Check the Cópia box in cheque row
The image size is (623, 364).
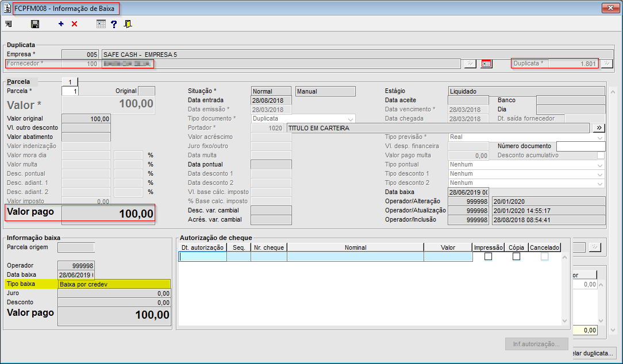click(x=516, y=257)
